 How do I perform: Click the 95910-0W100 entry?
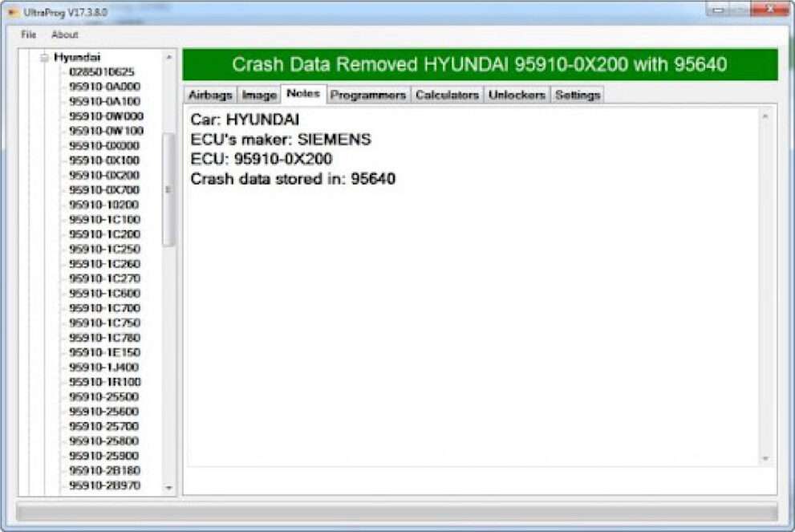[106, 130]
